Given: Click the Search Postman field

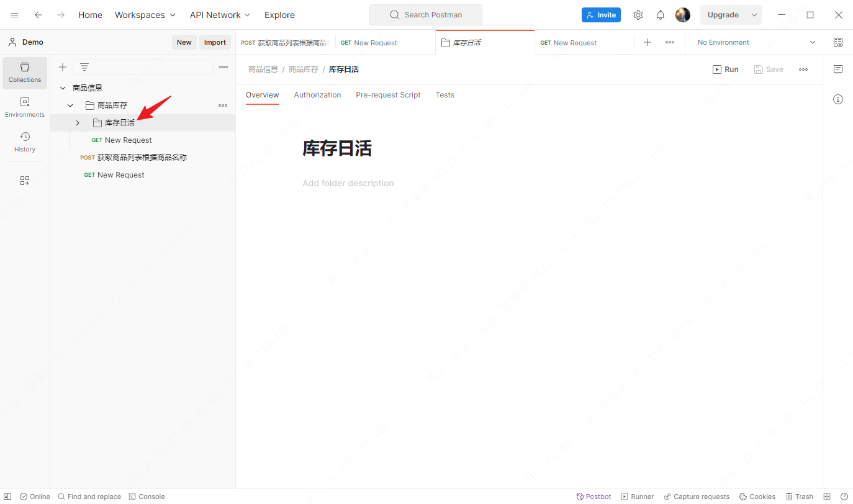Looking at the screenshot, I should coord(426,15).
